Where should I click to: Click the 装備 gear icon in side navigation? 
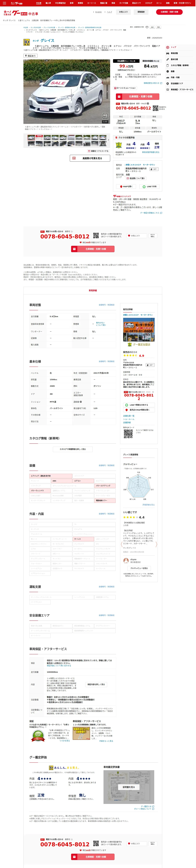pyautogui.click(x=168, y=71)
